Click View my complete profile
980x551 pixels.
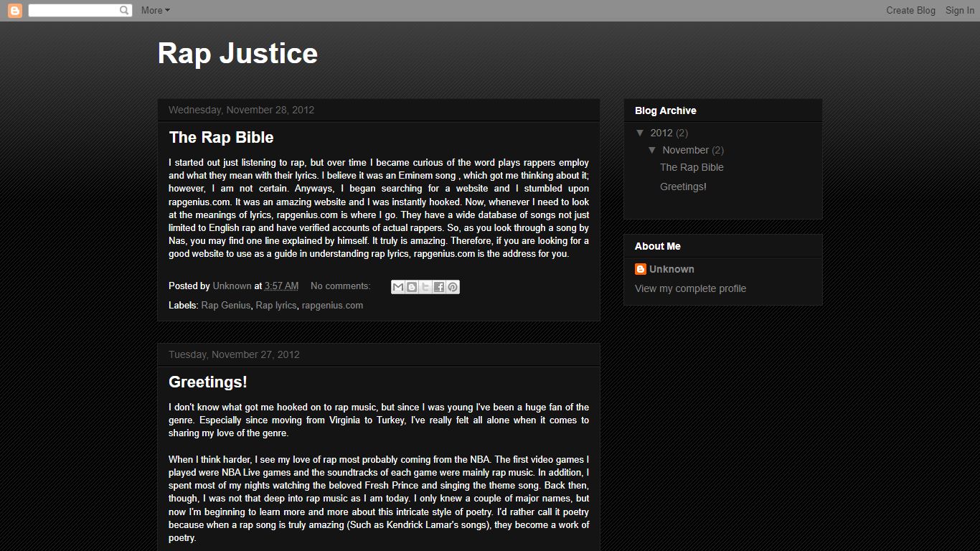click(x=690, y=288)
